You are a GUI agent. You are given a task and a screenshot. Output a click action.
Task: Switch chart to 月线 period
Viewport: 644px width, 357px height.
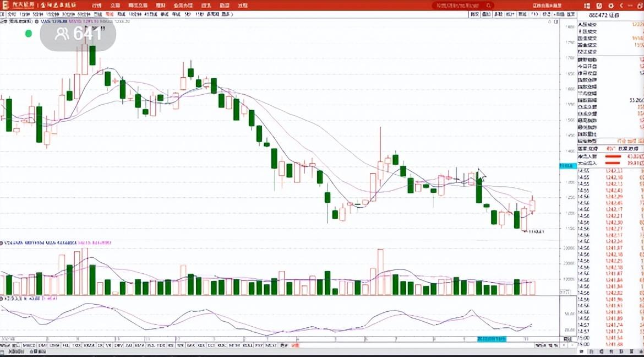pos(121,14)
